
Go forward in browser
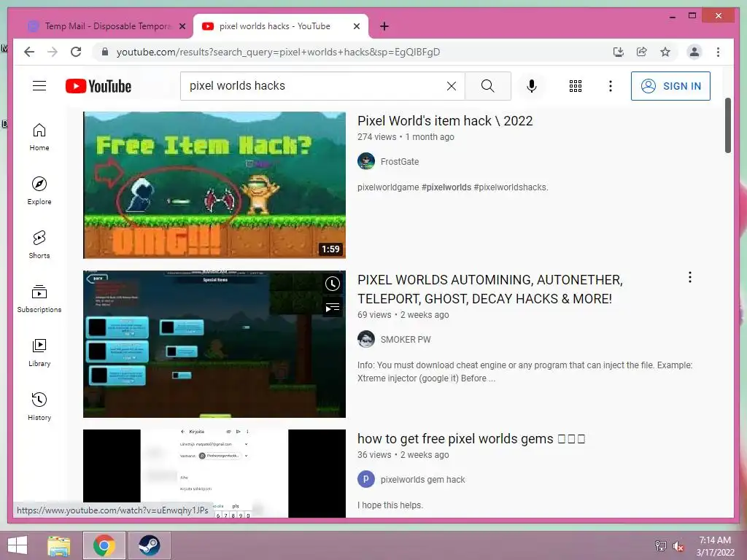pyautogui.click(x=53, y=52)
